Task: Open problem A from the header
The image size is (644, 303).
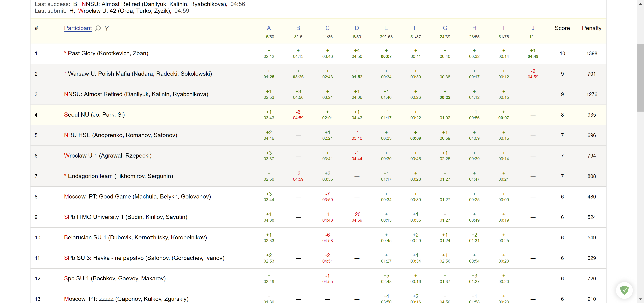Action: 269,28
